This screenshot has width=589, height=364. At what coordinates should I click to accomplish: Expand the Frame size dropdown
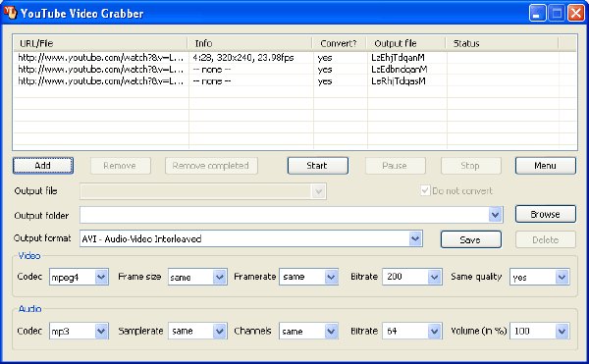[219, 277]
